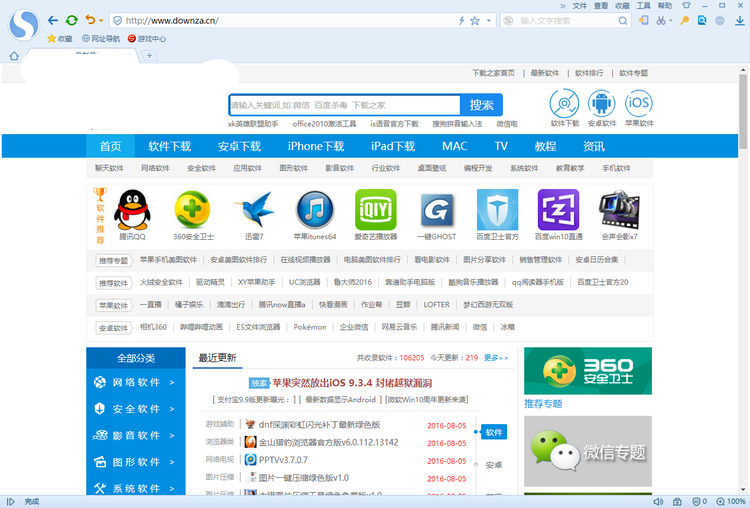Open the 工具 menu
Viewport: 750px width, 508px height.
[x=643, y=6]
